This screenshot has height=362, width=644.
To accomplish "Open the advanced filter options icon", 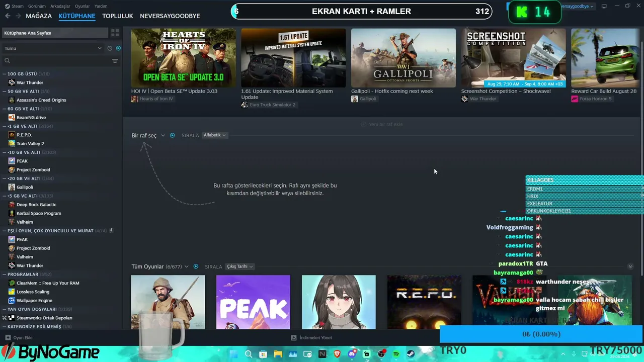I will [x=115, y=61].
